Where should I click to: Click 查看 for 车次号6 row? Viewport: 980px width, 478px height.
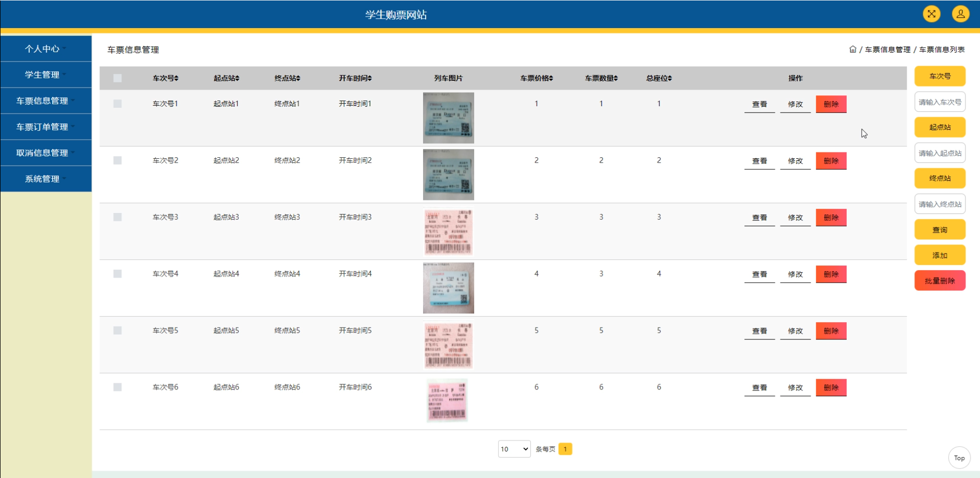760,388
